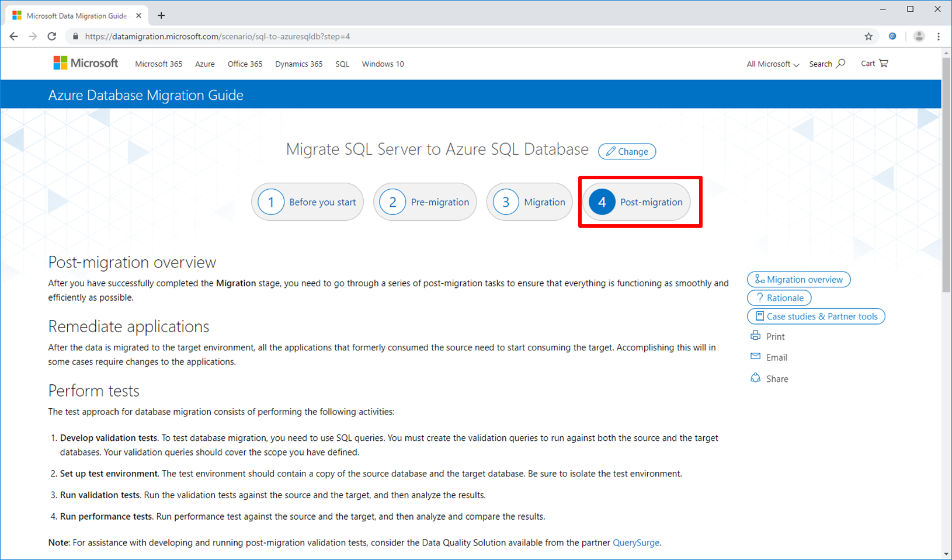Viewport: 952px width, 560px height.
Task: Open Case studies & Partner tools
Action: (816, 316)
